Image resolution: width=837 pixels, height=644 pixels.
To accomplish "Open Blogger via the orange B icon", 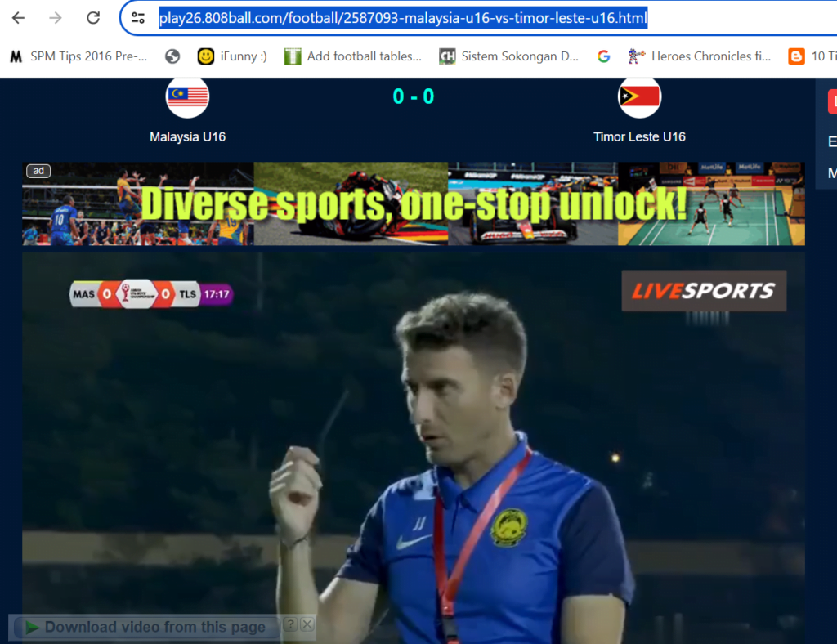I will [x=795, y=56].
